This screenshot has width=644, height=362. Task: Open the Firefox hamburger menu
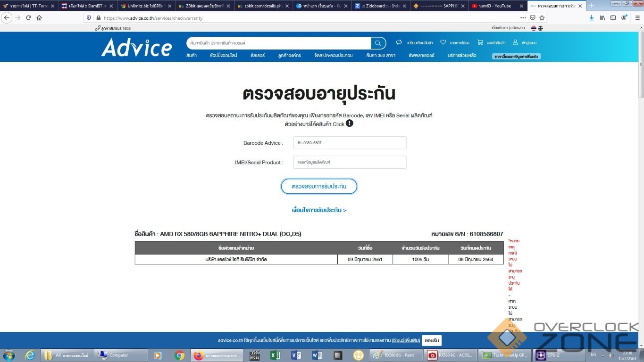(x=636, y=18)
